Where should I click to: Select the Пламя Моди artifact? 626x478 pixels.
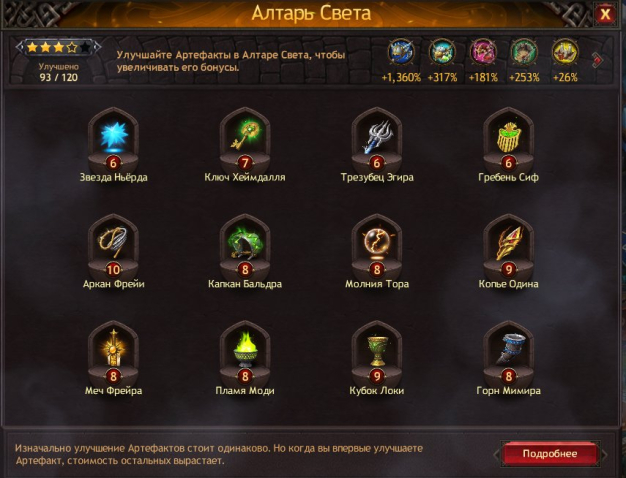(245, 353)
